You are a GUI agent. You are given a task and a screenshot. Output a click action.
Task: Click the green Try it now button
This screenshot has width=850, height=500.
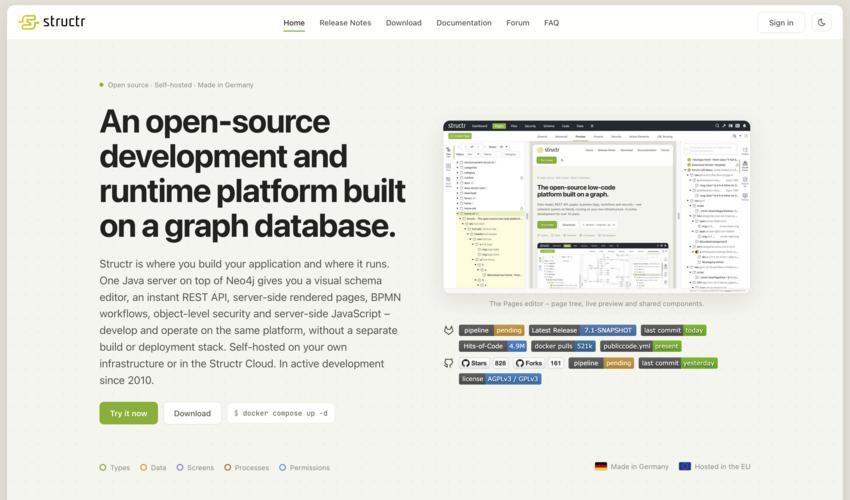128,413
